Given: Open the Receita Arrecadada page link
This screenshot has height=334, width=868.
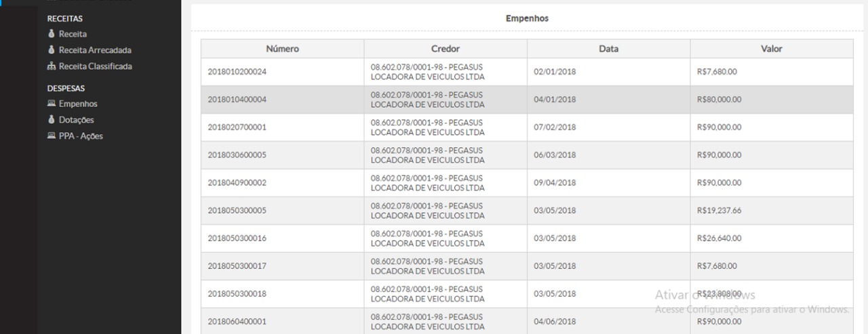Looking at the screenshot, I should [95, 50].
